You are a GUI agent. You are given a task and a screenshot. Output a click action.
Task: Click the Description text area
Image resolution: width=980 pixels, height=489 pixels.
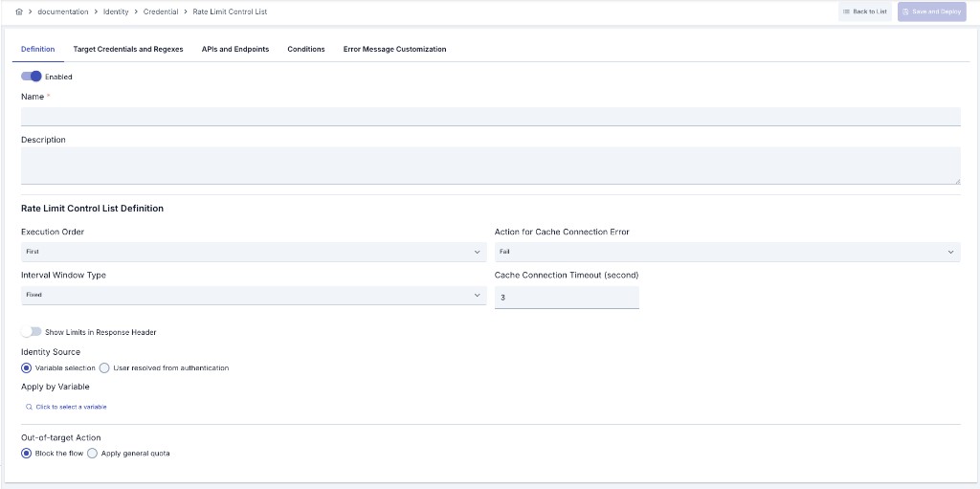[491, 166]
